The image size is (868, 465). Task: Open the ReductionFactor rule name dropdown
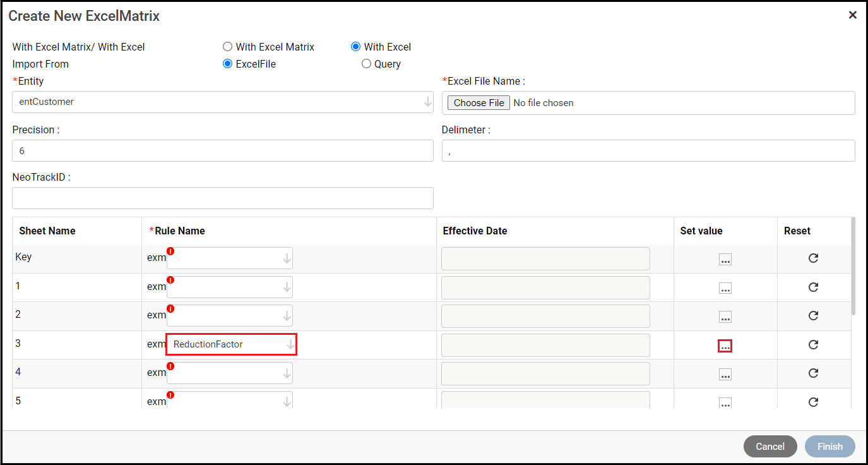click(290, 344)
